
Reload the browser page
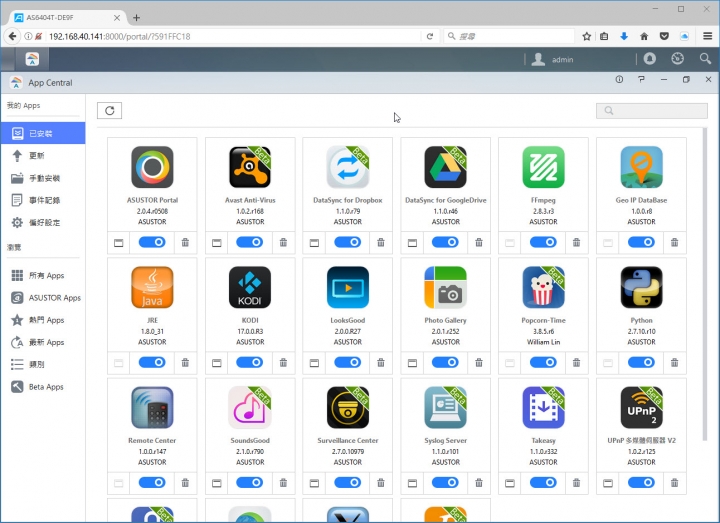(x=430, y=36)
